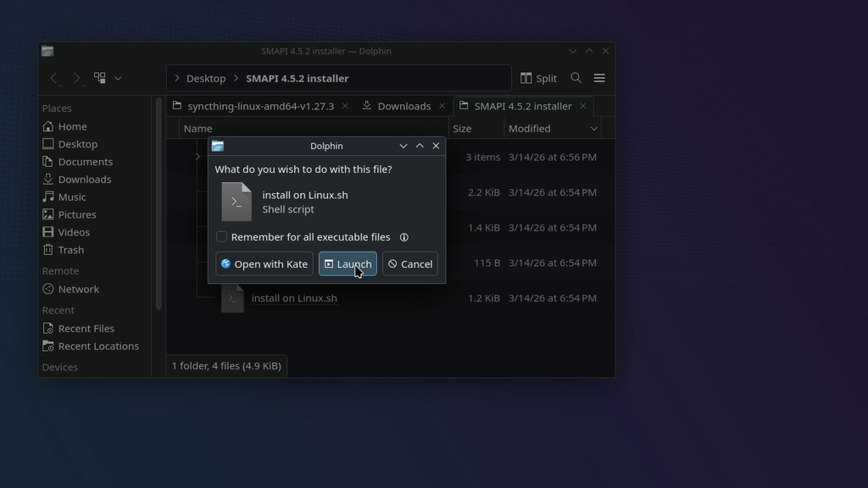Click the 2.2 KiB size cell
Viewport: 868px width, 488px height.
[x=484, y=192]
